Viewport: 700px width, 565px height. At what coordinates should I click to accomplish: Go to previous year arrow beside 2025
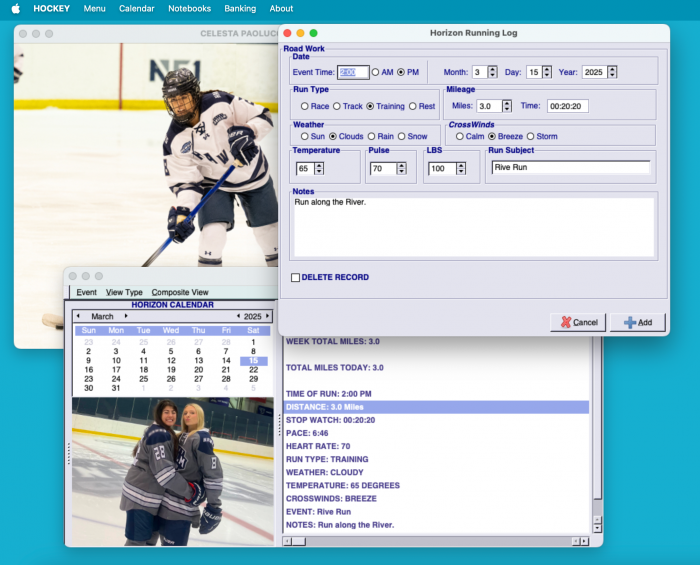[238, 316]
